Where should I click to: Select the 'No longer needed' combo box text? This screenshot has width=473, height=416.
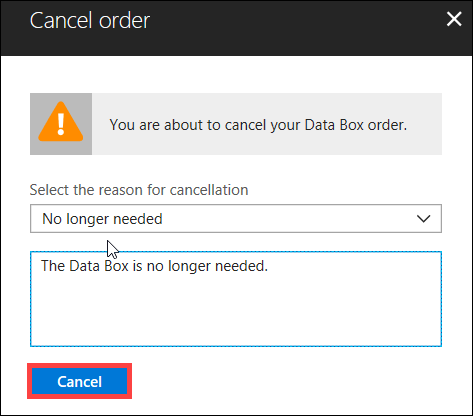click(102, 219)
